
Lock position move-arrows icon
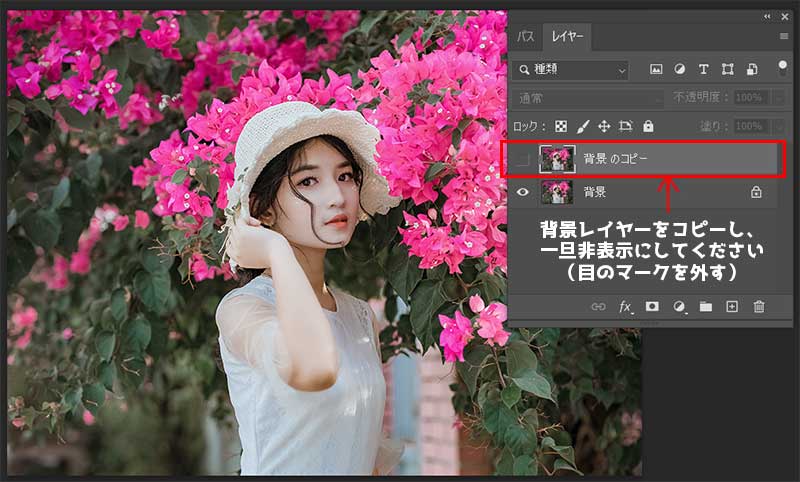604,126
